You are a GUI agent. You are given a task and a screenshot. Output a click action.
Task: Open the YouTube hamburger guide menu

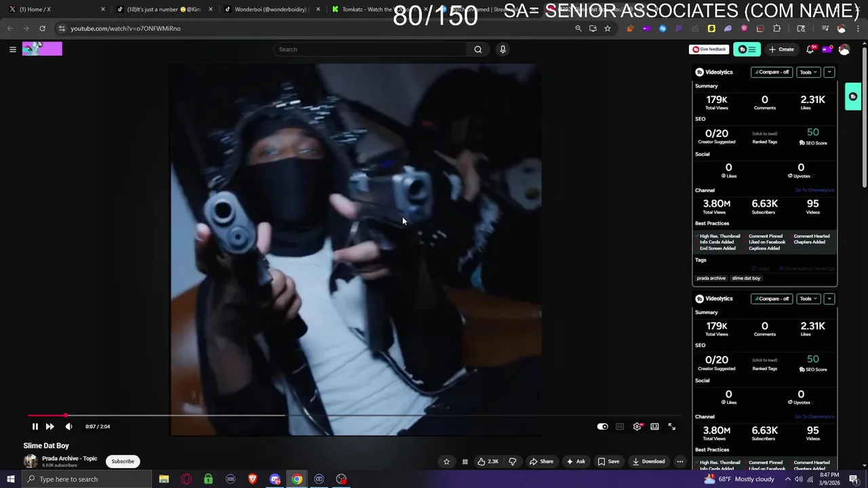pos(12,49)
